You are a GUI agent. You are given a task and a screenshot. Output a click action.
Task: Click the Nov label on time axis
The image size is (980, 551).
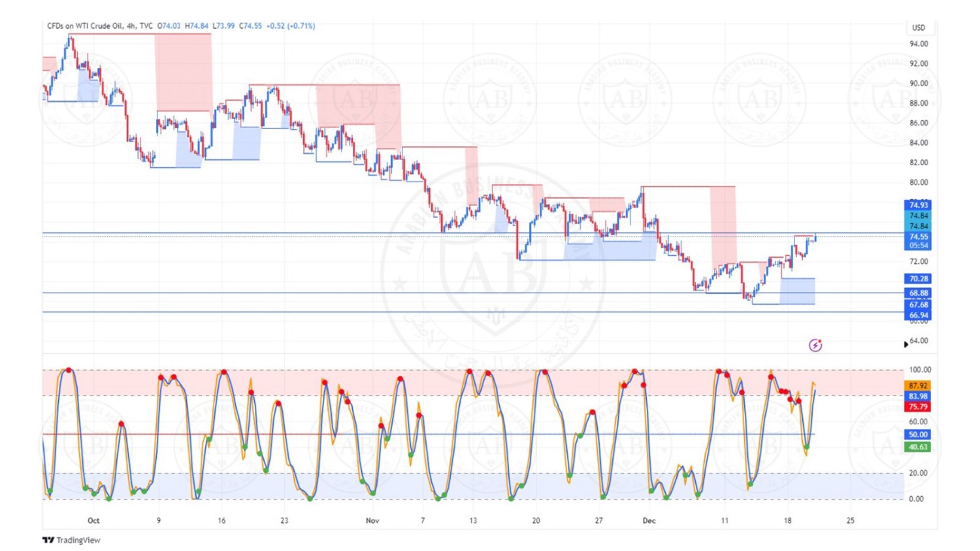[x=372, y=520]
